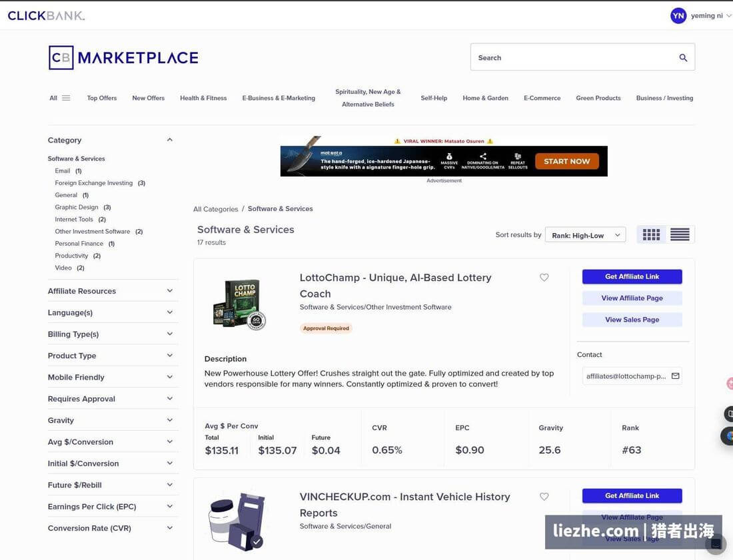Click the ClickBank logo

click(x=46, y=15)
